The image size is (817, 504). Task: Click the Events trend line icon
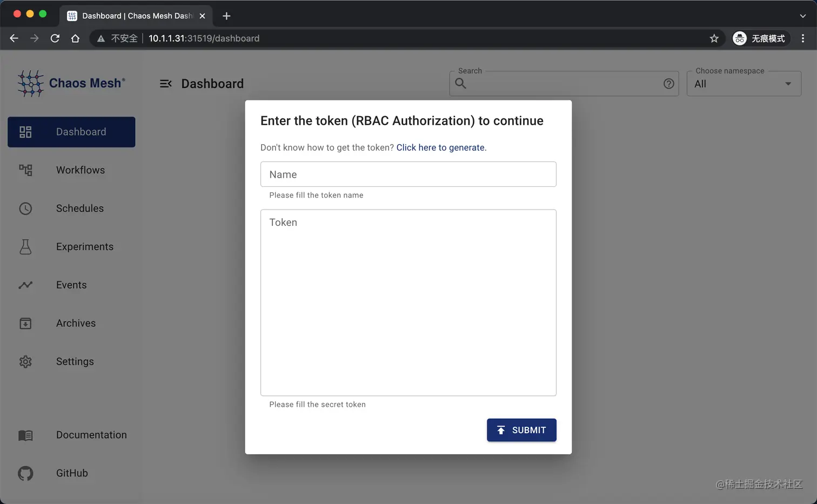pyautogui.click(x=25, y=285)
